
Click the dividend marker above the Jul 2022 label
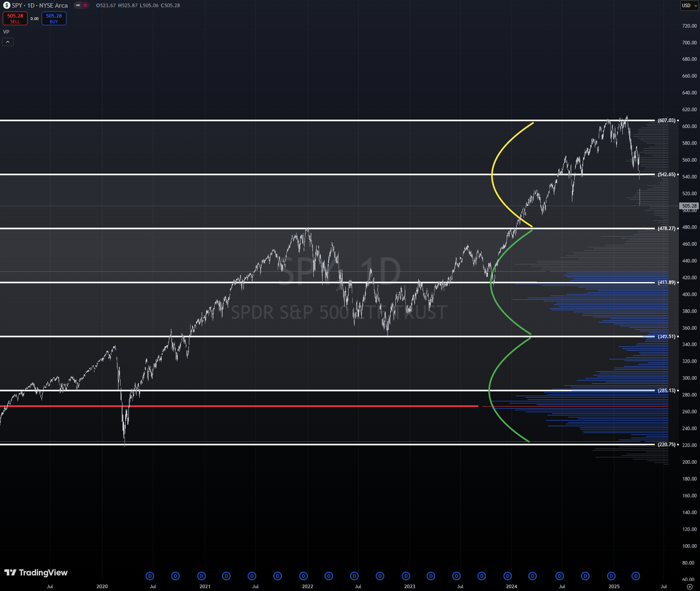[354, 576]
